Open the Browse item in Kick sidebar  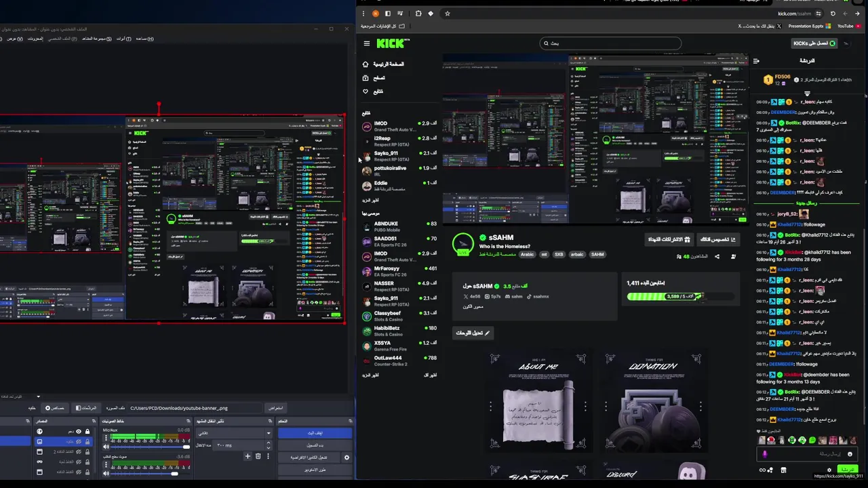374,78
